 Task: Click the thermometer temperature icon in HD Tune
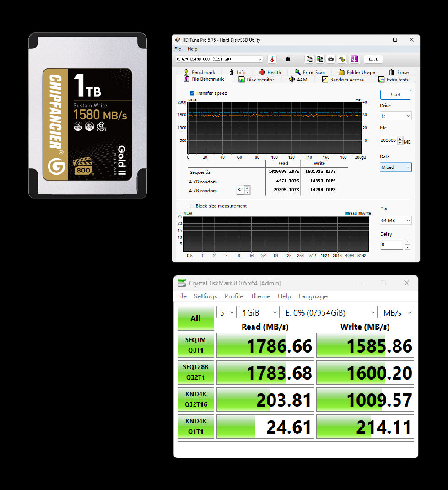click(x=272, y=59)
